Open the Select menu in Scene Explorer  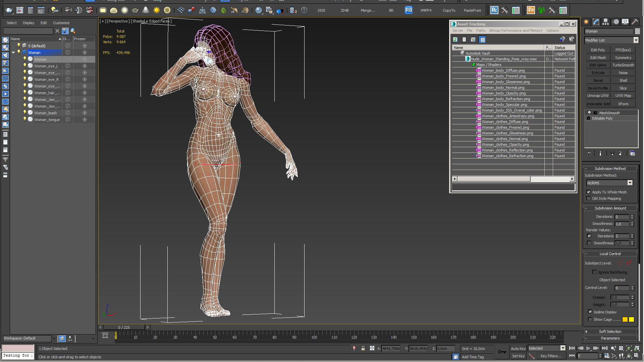[x=11, y=23]
